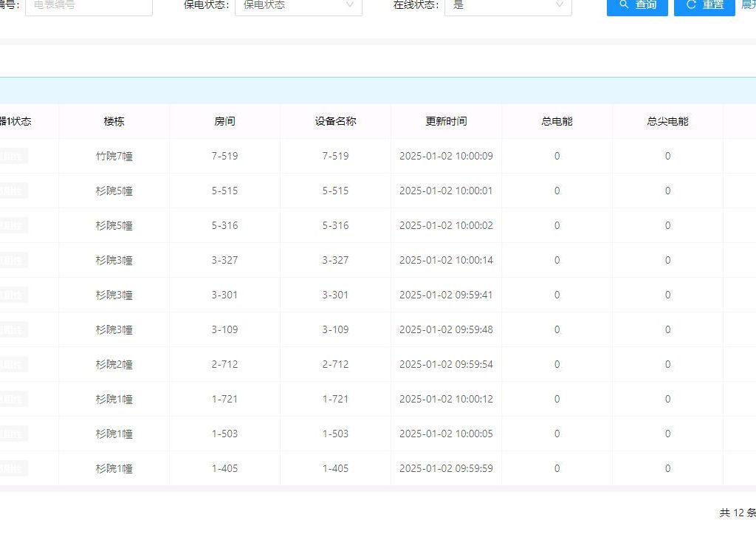Click 1-721 in the 设备名称 column
This screenshot has height=534, width=756.
click(336, 400)
